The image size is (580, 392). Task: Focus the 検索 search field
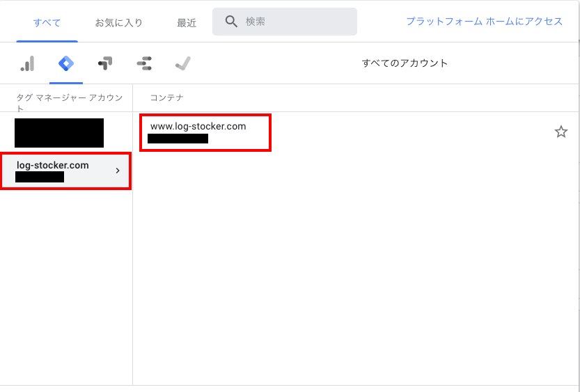coord(285,22)
